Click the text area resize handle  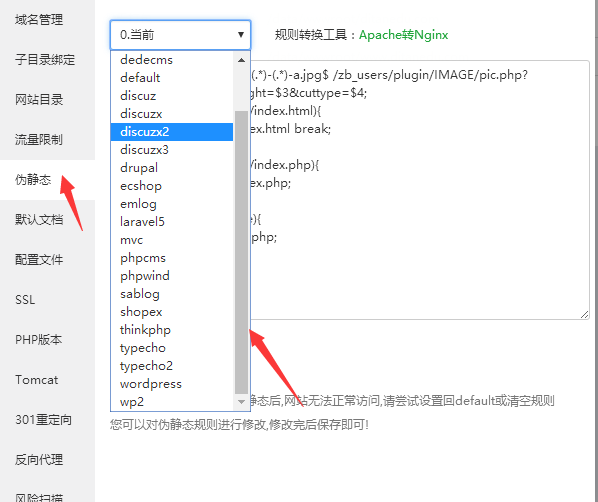[x=585, y=315]
